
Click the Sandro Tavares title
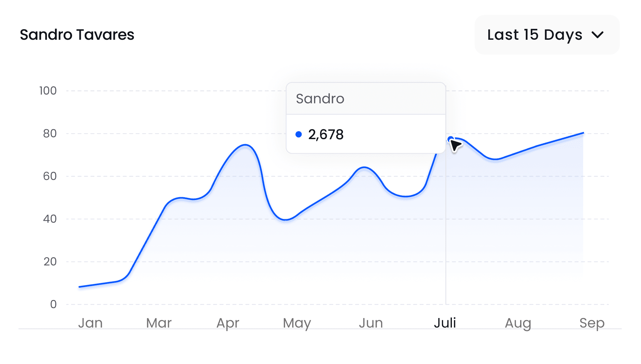click(77, 35)
